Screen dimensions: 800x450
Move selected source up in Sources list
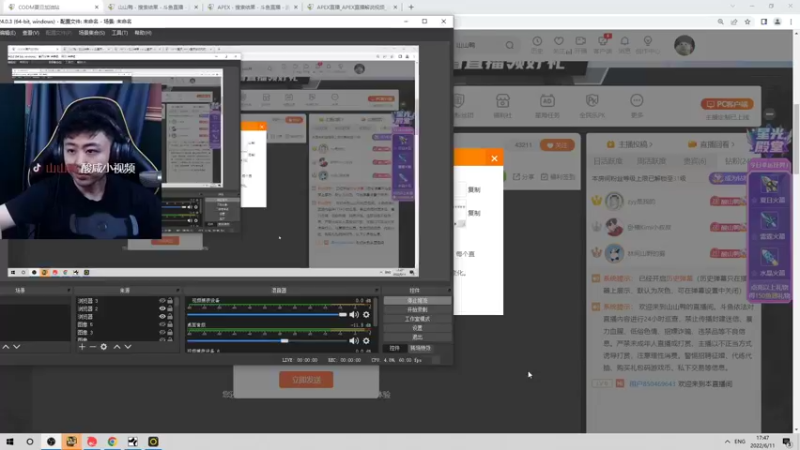pyautogui.click(x=117, y=347)
